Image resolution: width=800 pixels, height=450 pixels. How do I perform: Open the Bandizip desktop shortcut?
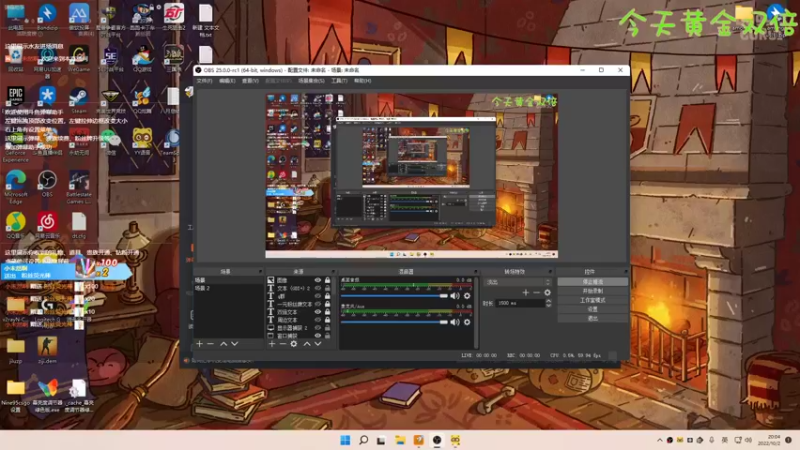coord(47,17)
